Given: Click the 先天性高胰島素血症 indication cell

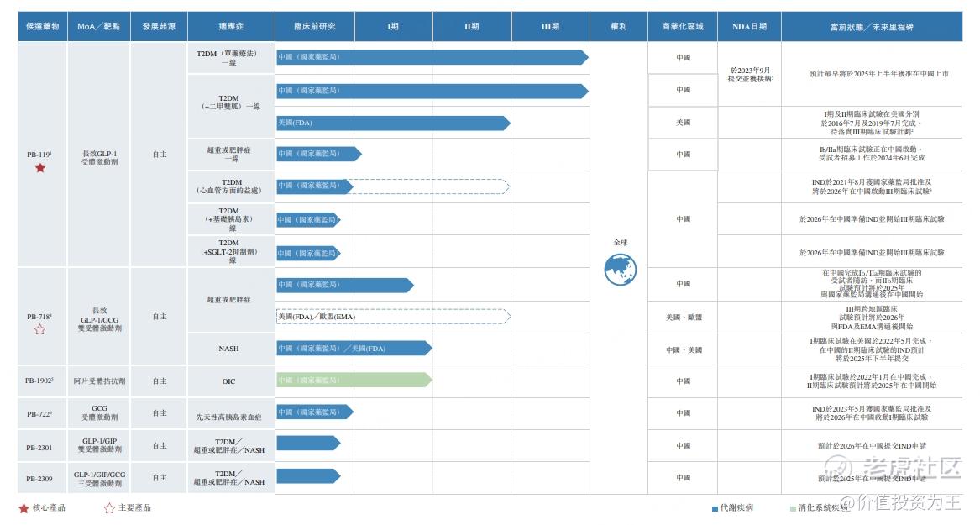Looking at the screenshot, I should click(x=229, y=417).
